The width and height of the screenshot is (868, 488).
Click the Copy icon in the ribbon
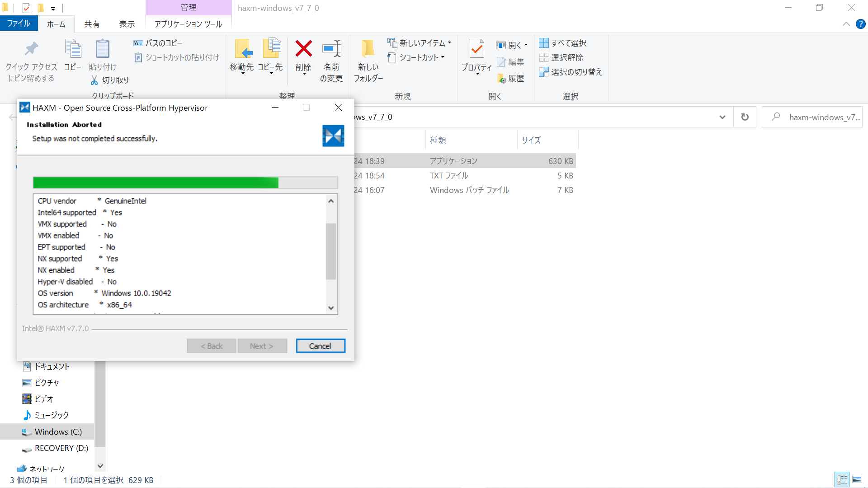(73, 49)
